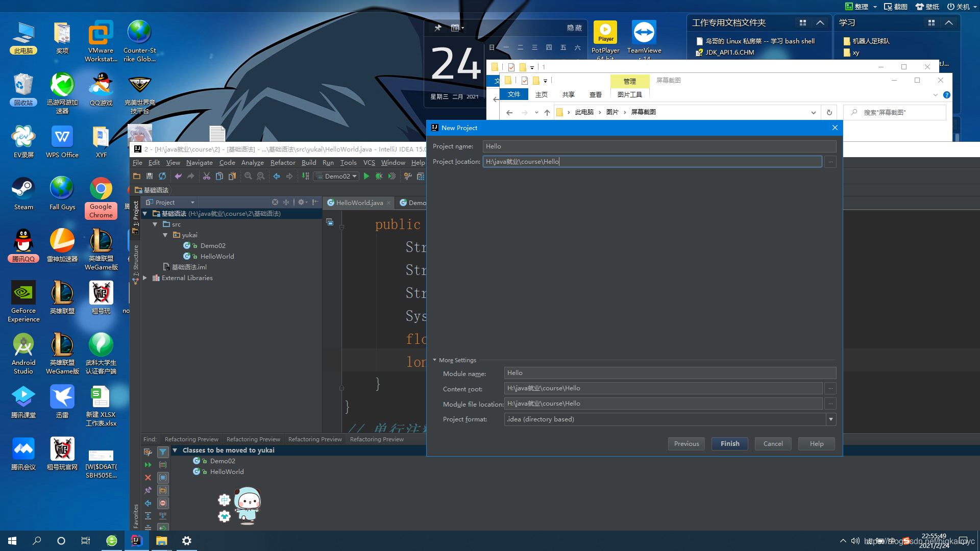Click the Debug bug icon
This screenshot has height=551, width=980.
[379, 176]
